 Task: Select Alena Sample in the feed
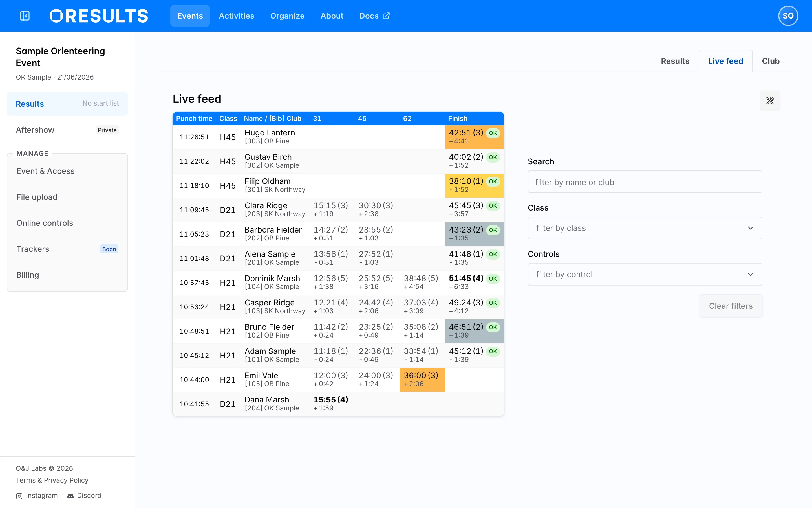270,254
